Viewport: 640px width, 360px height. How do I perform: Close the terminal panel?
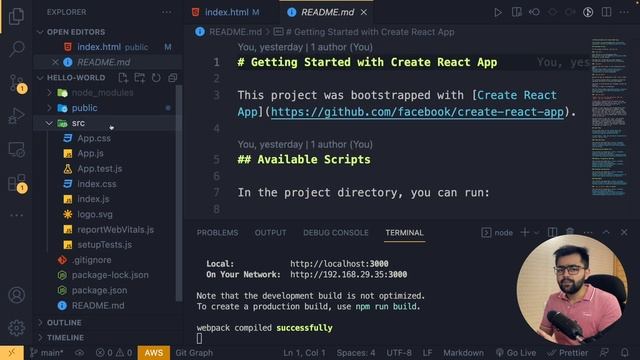[x=624, y=232]
